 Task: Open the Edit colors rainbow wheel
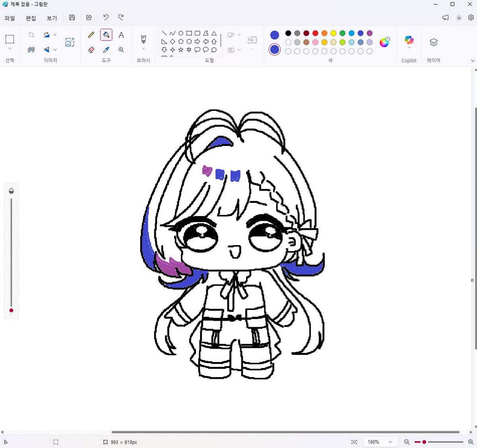click(384, 42)
